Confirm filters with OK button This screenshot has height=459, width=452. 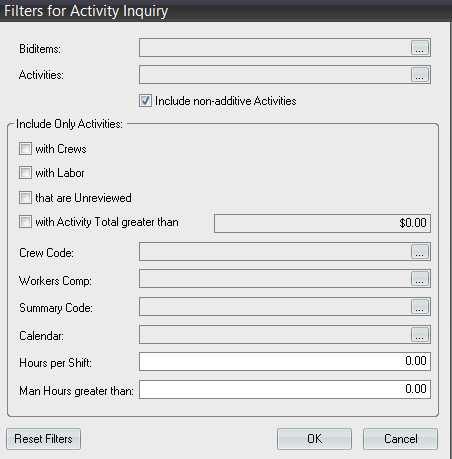click(x=314, y=439)
